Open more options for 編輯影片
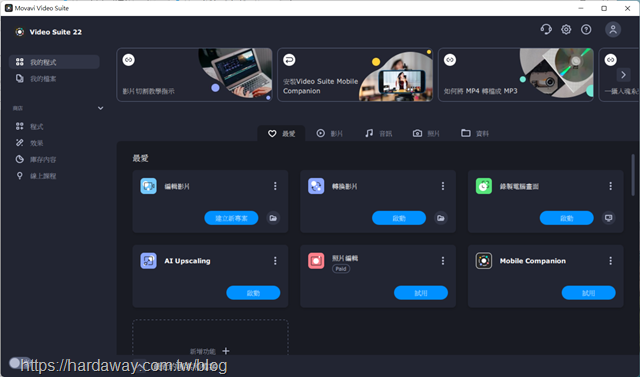The height and width of the screenshot is (377, 640). coord(275,186)
